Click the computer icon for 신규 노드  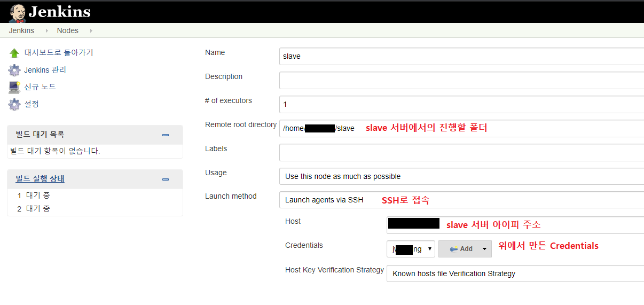tap(14, 87)
